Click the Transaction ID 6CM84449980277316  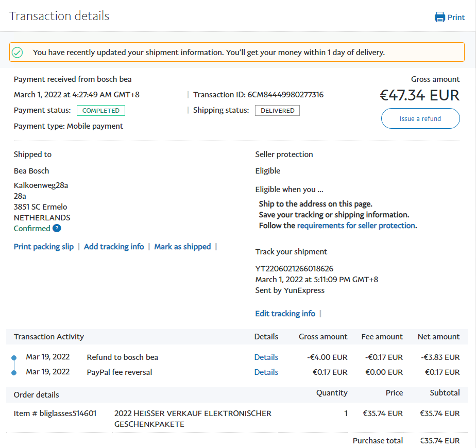tap(285, 95)
